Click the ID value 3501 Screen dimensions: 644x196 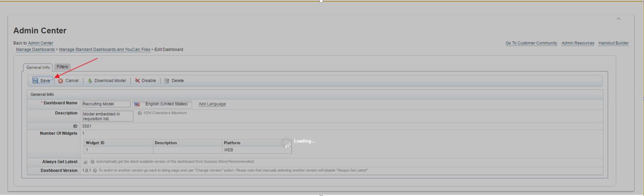point(87,126)
